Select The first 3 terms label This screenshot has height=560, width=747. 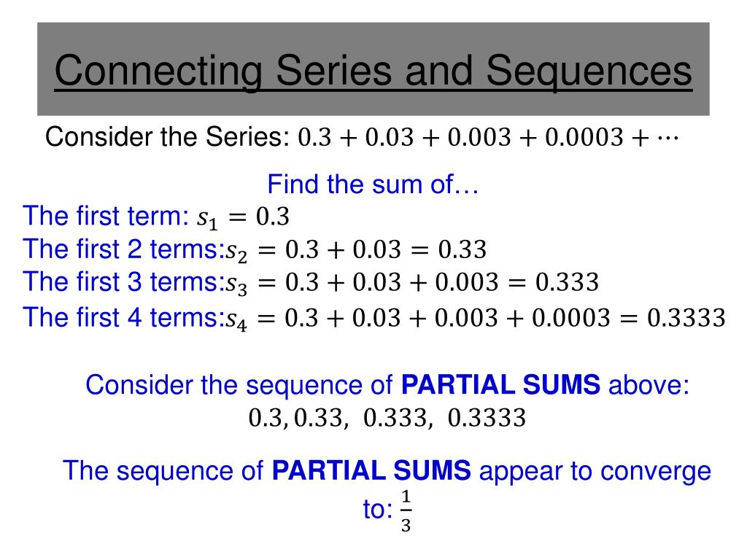[x=123, y=281]
